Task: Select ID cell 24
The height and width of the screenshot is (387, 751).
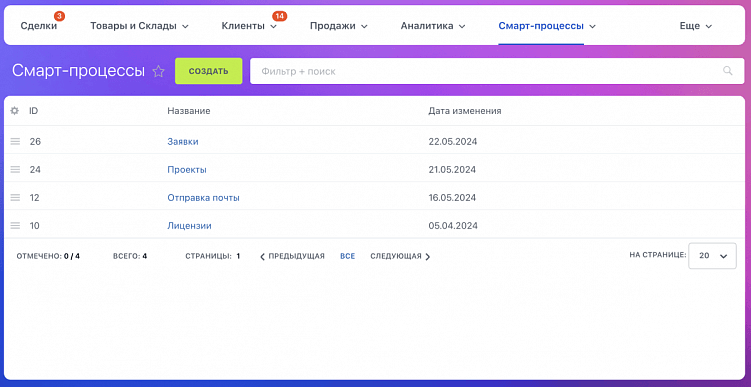Action: (x=35, y=170)
